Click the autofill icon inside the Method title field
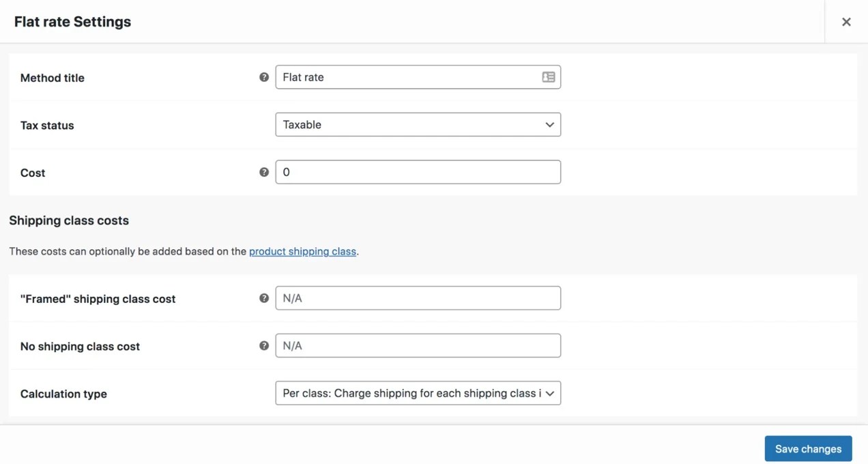 tap(549, 77)
